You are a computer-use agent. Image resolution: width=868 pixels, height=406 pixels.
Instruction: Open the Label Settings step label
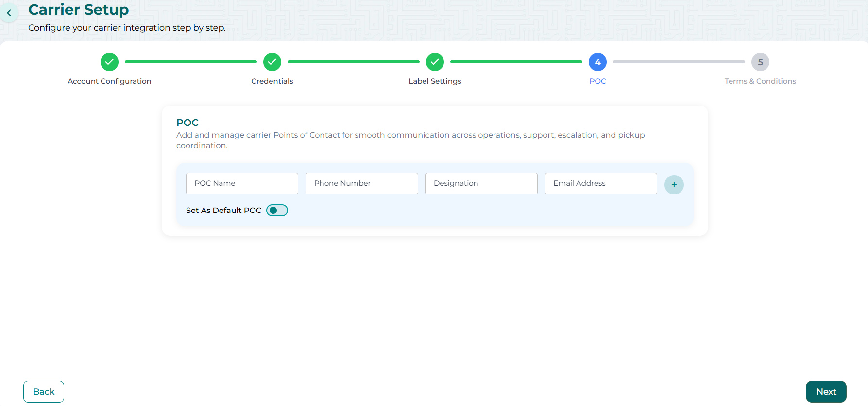(435, 81)
